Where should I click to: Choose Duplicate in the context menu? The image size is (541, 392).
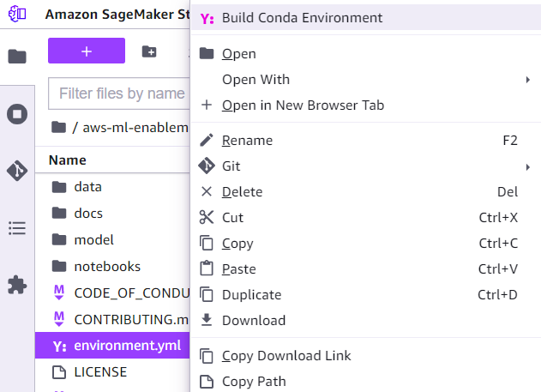click(366, 295)
